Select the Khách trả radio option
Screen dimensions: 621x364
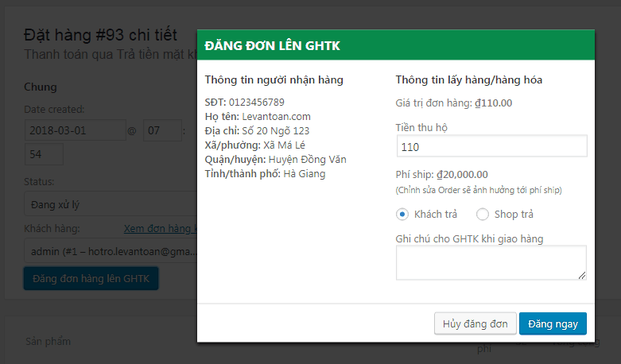click(x=402, y=214)
